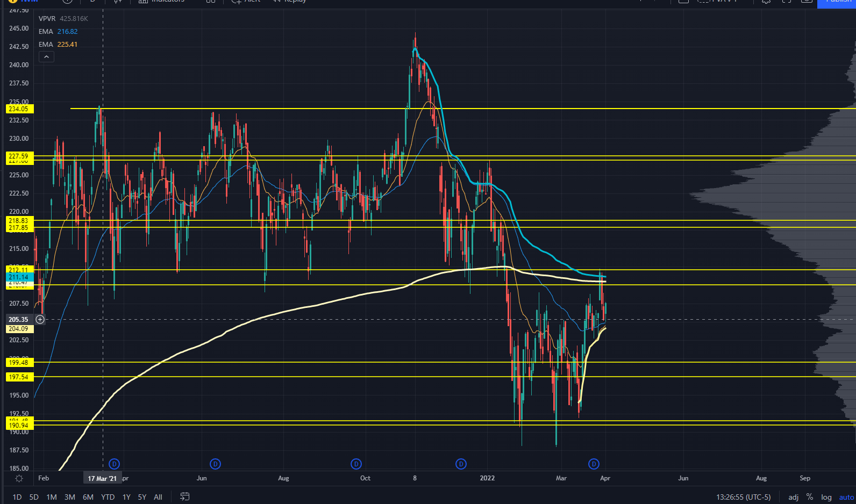
Task: Set the range to 1Y
Action: [126, 497]
